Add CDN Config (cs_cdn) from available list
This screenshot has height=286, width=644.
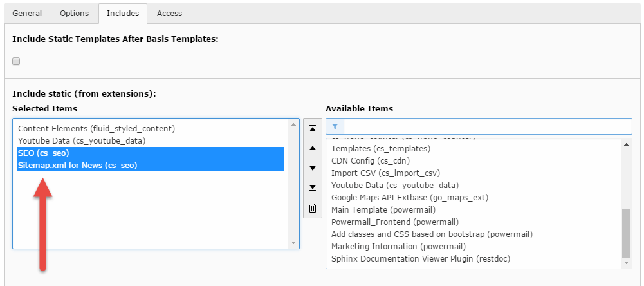(371, 161)
